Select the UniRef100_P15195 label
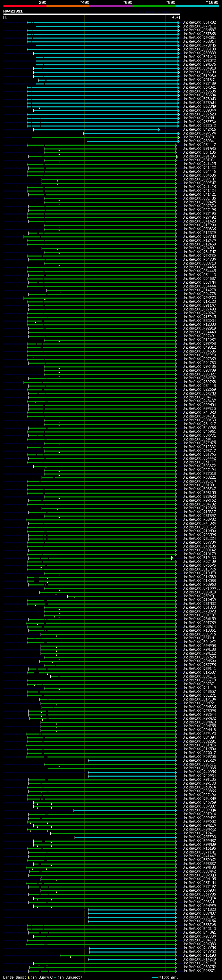This screenshot has width=222, height=980. point(199,848)
